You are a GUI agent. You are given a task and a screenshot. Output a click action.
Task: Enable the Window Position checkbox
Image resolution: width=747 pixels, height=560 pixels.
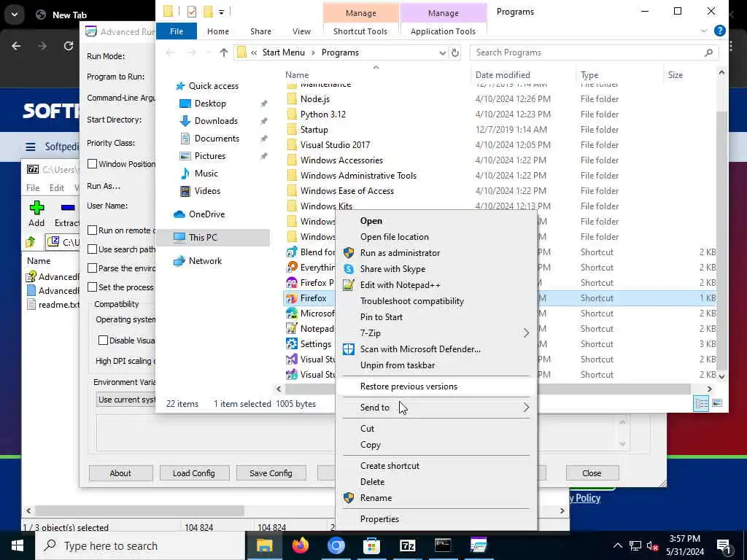click(x=93, y=164)
